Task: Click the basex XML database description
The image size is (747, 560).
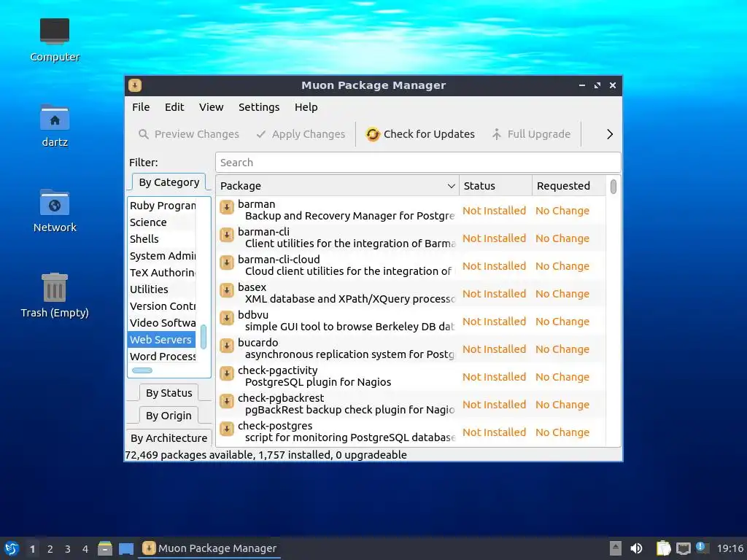Action: pos(349,299)
